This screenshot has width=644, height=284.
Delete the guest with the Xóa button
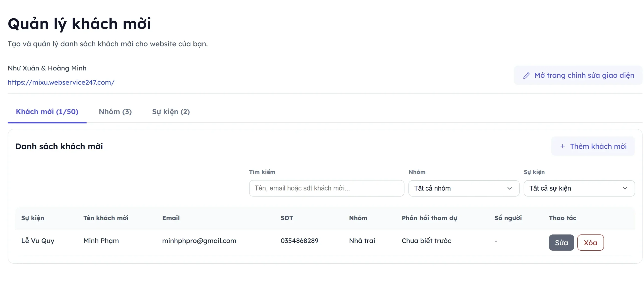(590, 243)
